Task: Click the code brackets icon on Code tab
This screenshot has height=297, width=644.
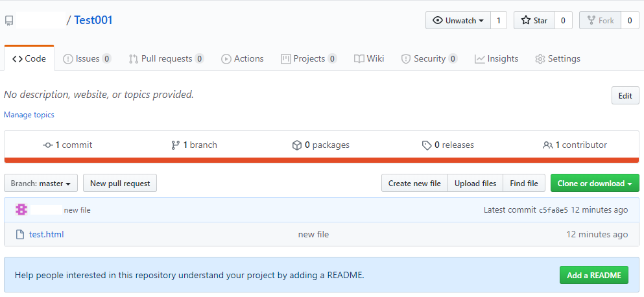Action: (18, 59)
